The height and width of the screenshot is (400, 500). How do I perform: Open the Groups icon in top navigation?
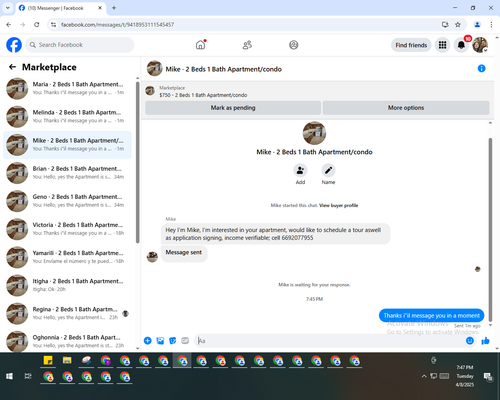click(294, 45)
